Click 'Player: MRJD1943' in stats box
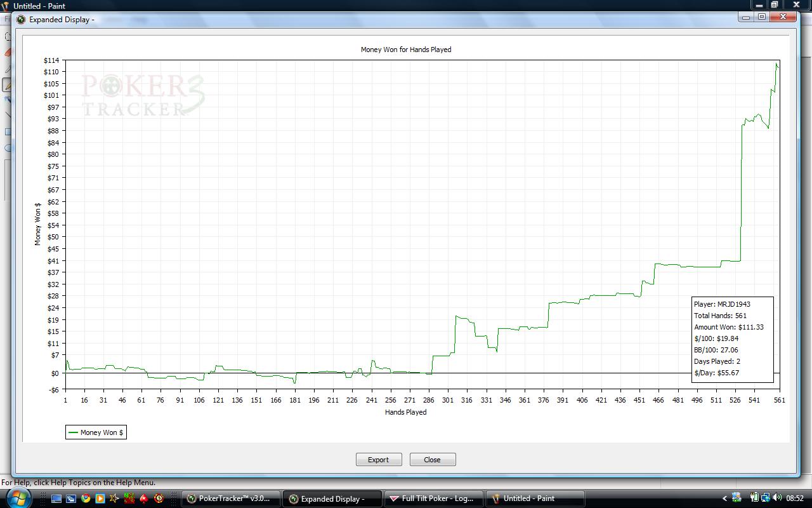 pyautogui.click(x=722, y=304)
